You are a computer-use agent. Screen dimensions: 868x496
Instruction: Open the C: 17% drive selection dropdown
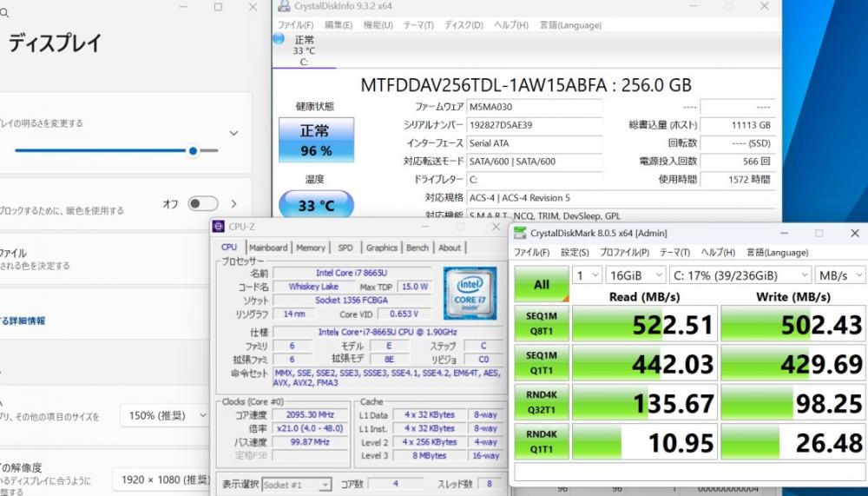[x=740, y=274]
